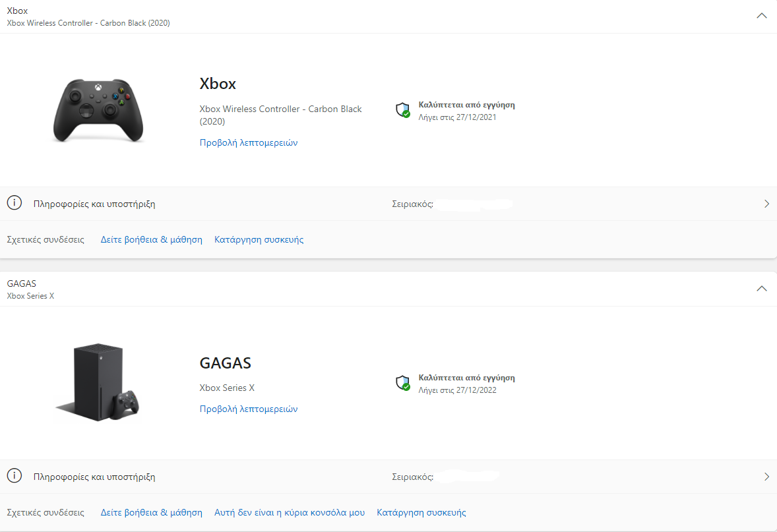Open help & learning link under controller

(151, 240)
